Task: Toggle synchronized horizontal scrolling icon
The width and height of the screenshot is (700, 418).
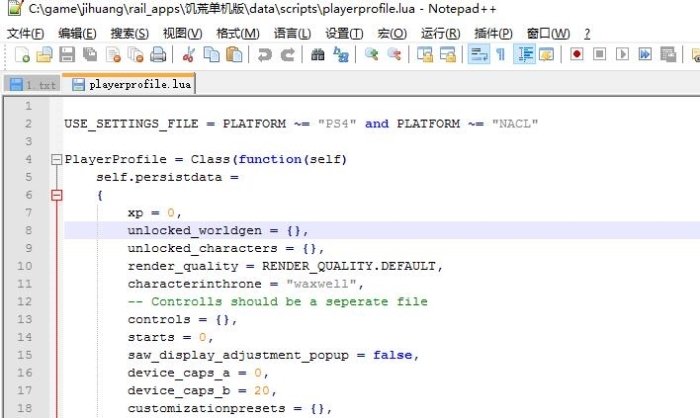Action: 447,54
